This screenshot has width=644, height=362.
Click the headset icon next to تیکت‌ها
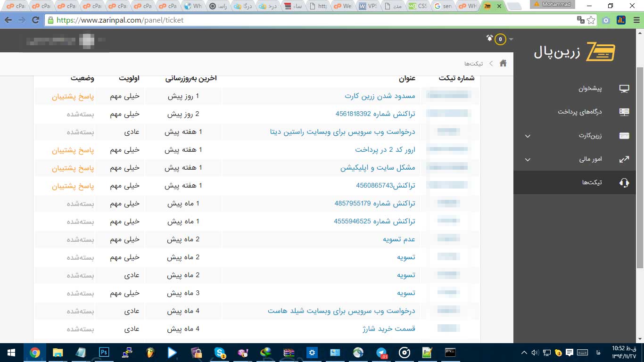tap(624, 182)
